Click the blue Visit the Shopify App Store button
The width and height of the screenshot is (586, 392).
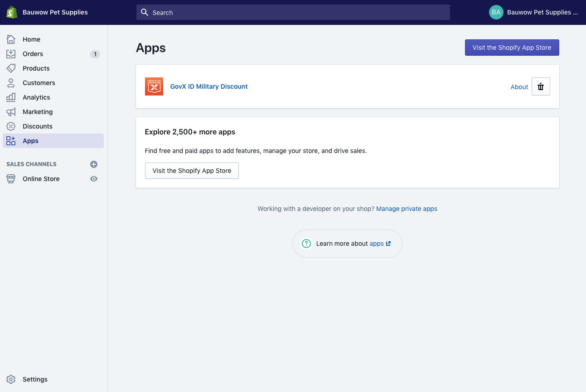tap(512, 48)
